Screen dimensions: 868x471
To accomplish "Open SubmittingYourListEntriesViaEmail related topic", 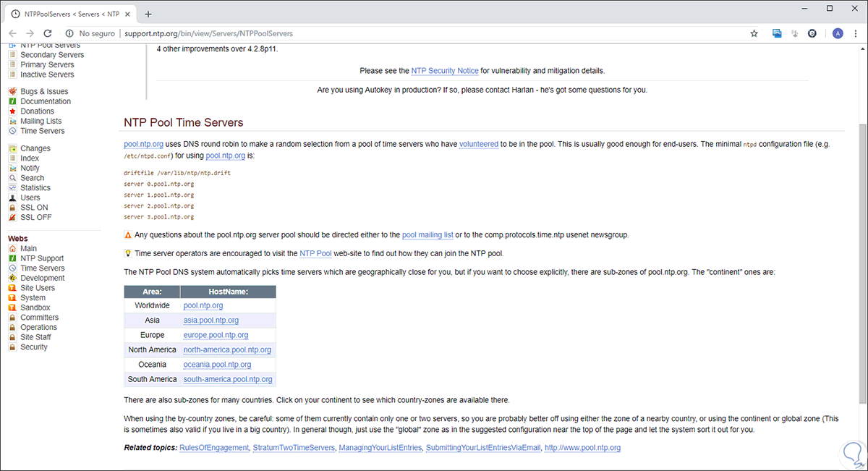I will point(483,448).
